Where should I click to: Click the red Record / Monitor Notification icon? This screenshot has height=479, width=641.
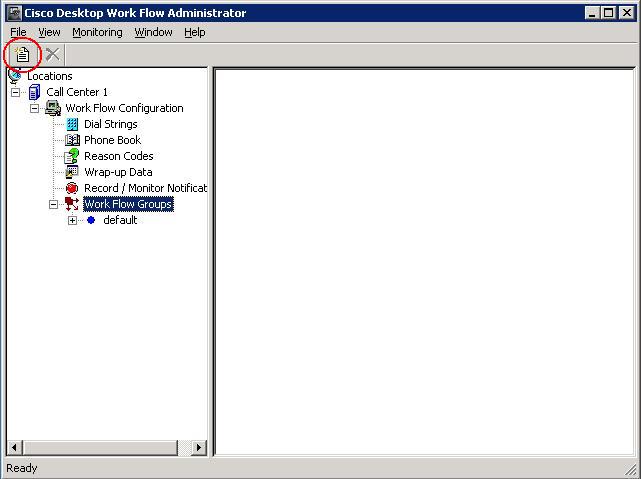point(72,188)
